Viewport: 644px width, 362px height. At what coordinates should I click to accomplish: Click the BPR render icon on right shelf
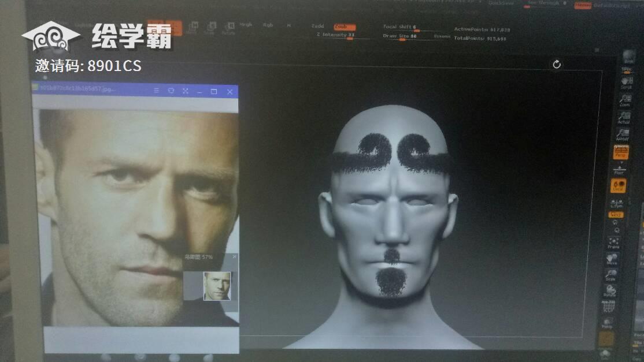tap(628, 57)
